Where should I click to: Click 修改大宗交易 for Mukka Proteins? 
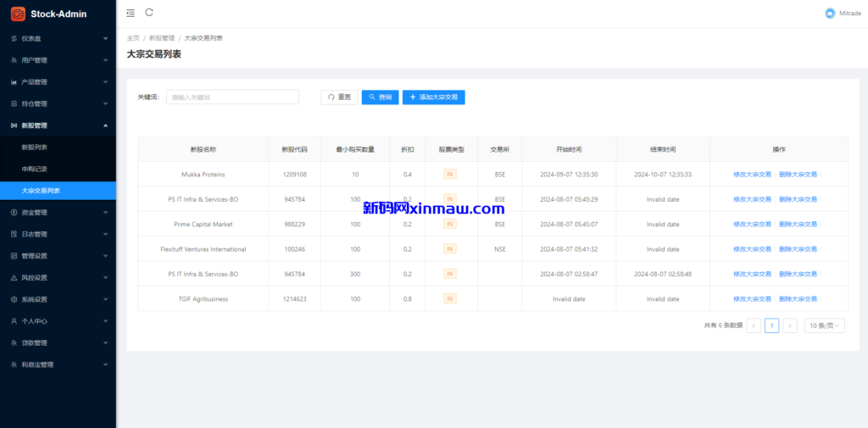[x=752, y=175]
